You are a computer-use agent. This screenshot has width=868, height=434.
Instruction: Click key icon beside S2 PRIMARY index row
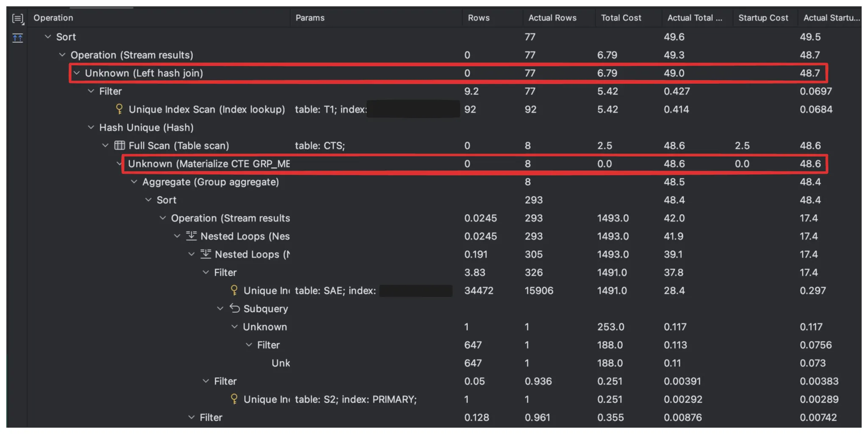pos(234,399)
